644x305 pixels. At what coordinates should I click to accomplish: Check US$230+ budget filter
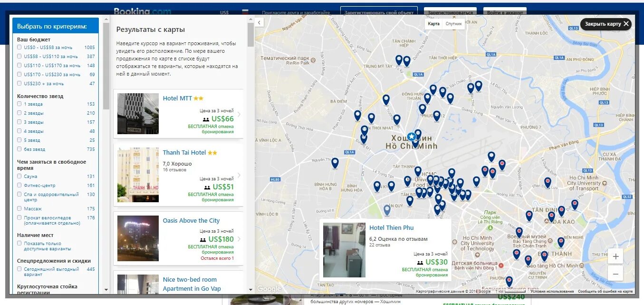(19, 84)
